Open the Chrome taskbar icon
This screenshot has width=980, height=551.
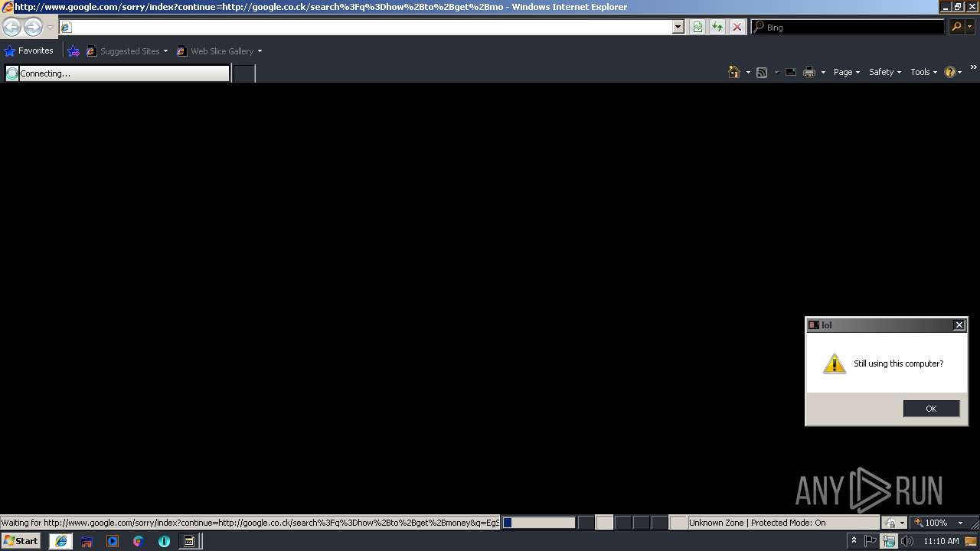click(x=138, y=541)
